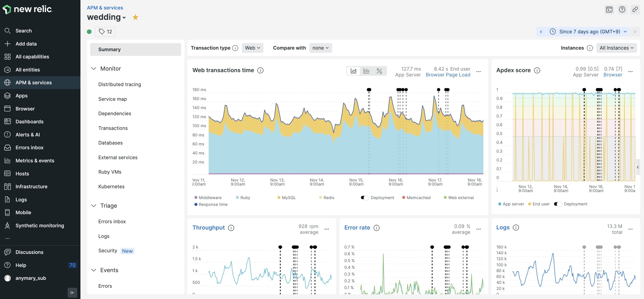Open Synthetic monitoring in sidebar
The height and width of the screenshot is (299, 644).
(x=40, y=225)
